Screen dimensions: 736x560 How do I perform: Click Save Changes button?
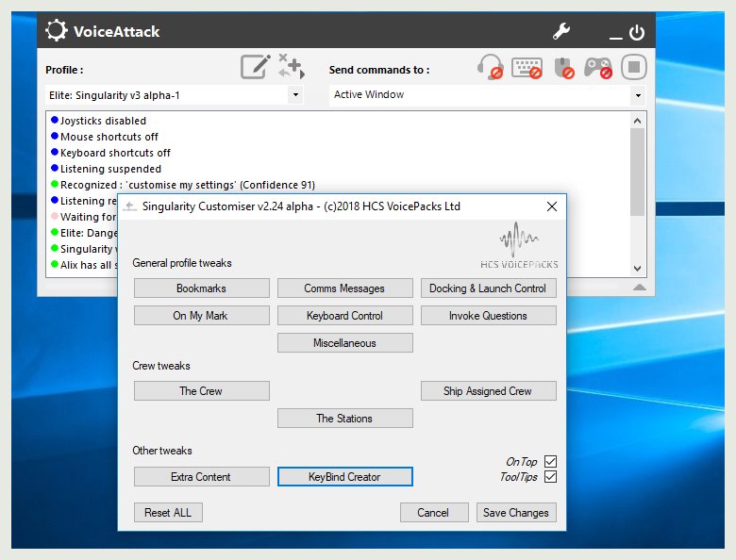click(516, 513)
